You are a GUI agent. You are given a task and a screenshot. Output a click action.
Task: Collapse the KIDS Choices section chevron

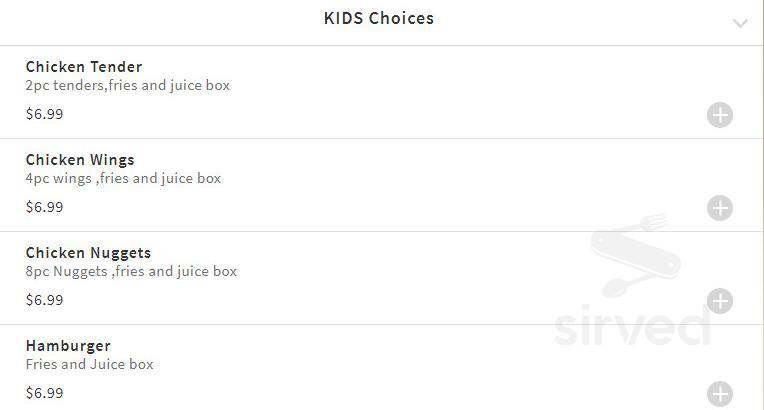(x=740, y=23)
